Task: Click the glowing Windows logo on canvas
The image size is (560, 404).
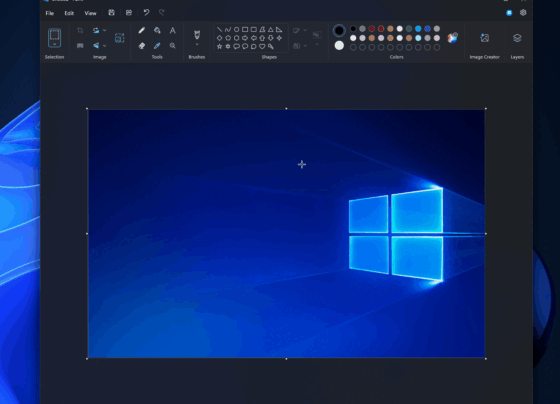Action: (396, 234)
